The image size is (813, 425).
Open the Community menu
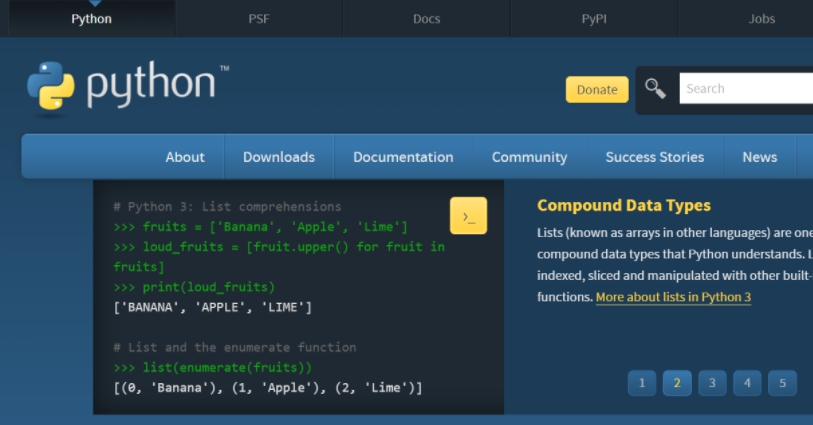529,157
